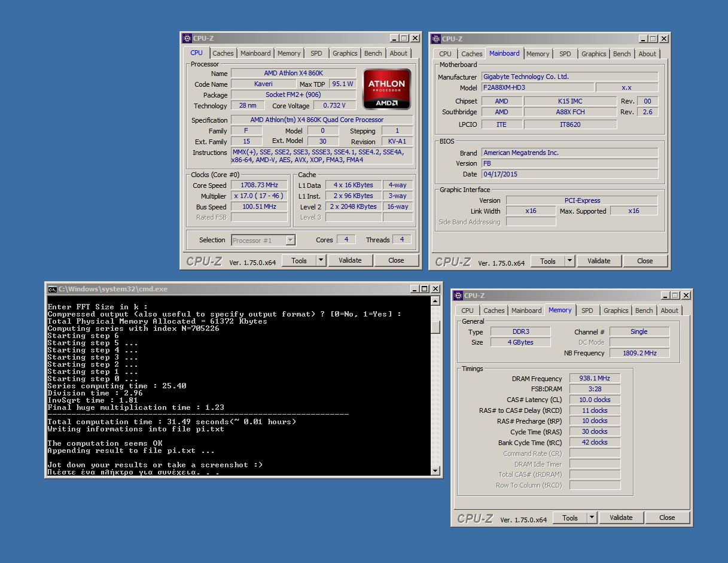The image size is (728, 563).
Task: Open About tab in CPU window
Action: coord(398,53)
